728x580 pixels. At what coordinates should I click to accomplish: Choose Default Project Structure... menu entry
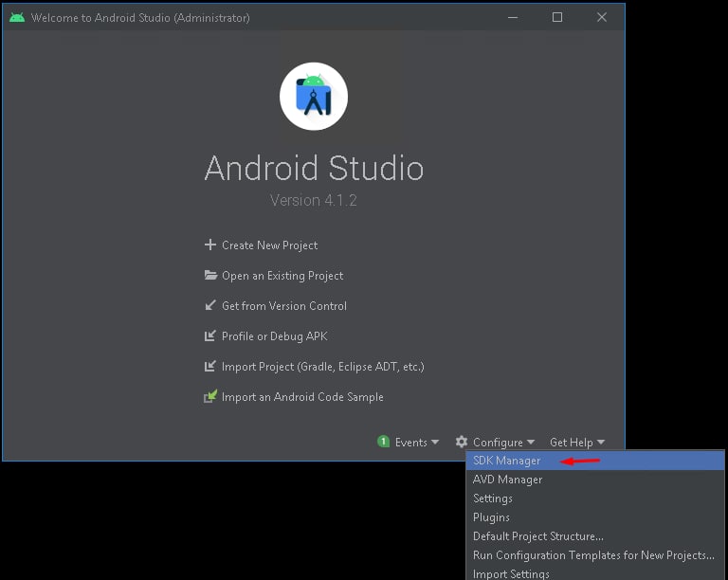point(595,536)
